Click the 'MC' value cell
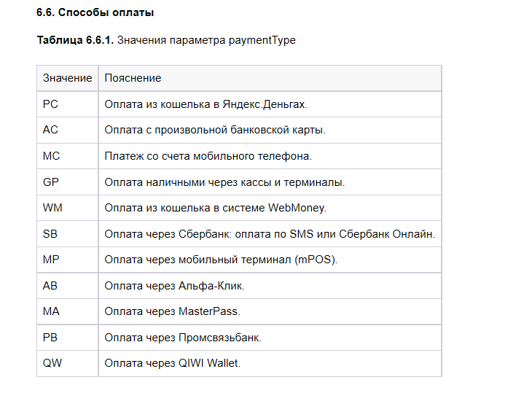This screenshot has width=532, height=412. (x=51, y=156)
